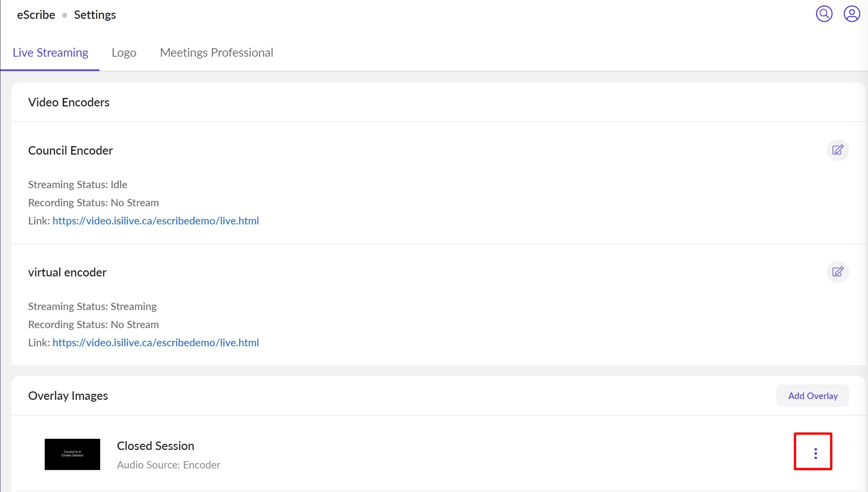Go to eScribe in the breadcrumb

click(36, 15)
